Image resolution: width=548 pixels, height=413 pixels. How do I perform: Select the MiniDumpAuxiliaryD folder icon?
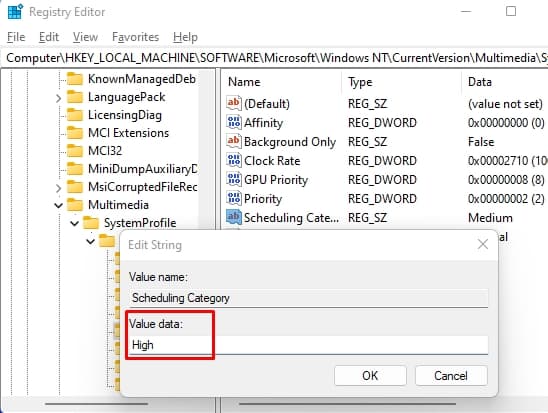pos(75,169)
